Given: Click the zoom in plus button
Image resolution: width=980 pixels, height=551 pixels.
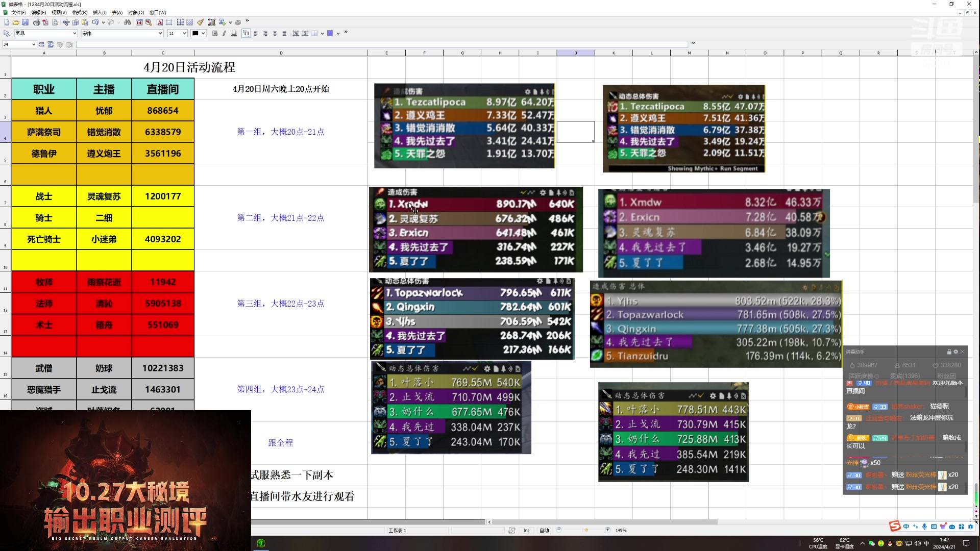Looking at the screenshot, I should [x=607, y=530].
